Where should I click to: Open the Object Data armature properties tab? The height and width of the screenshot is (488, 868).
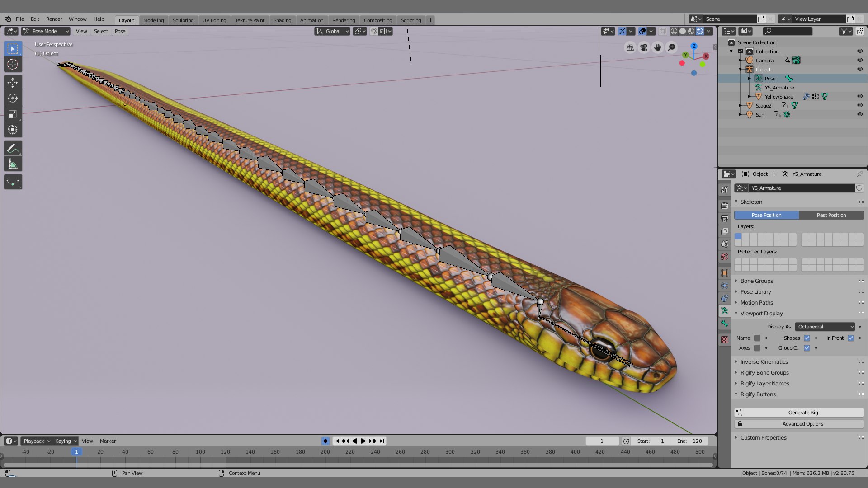725,311
